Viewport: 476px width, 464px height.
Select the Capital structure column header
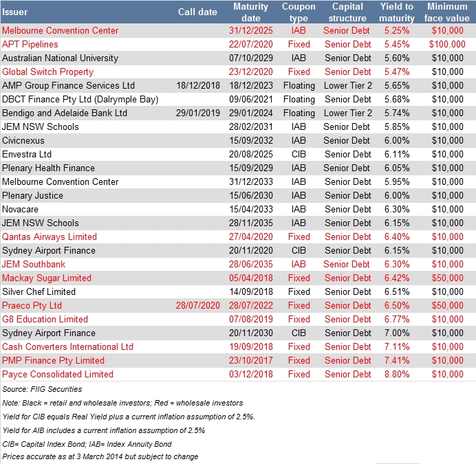(347, 12)
